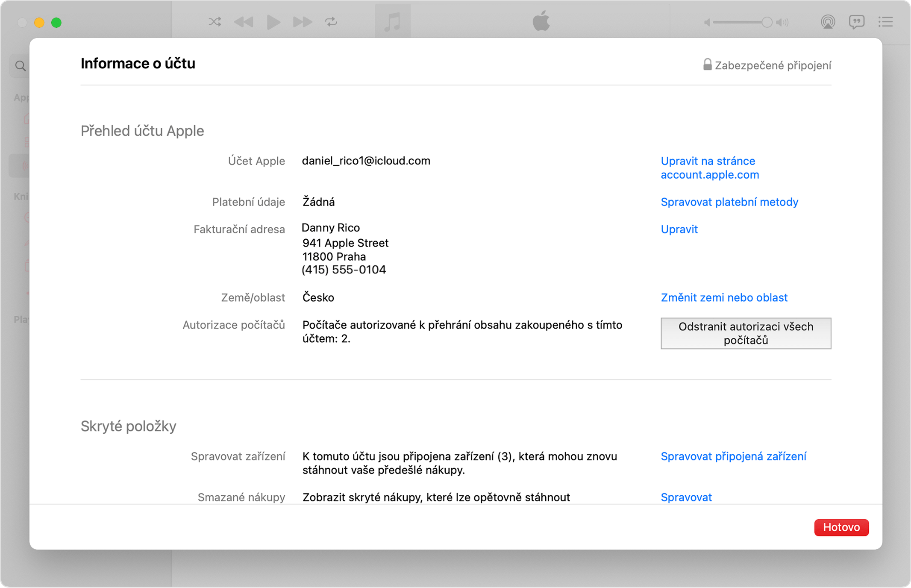Image resolution: width=911 pixels, height=588 pixels.
Task: Open the Upravit na stránce account.apple.com link
Action: (x=710, y=168)
